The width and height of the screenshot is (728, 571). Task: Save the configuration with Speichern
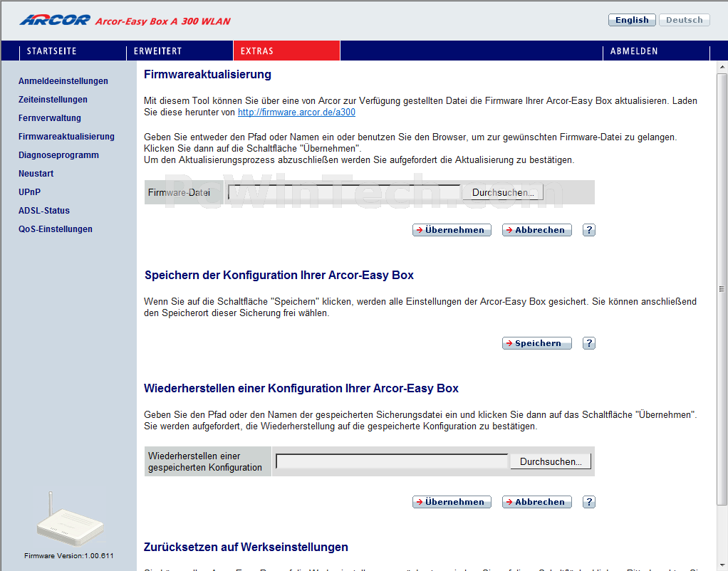click(x=536, y=343)
